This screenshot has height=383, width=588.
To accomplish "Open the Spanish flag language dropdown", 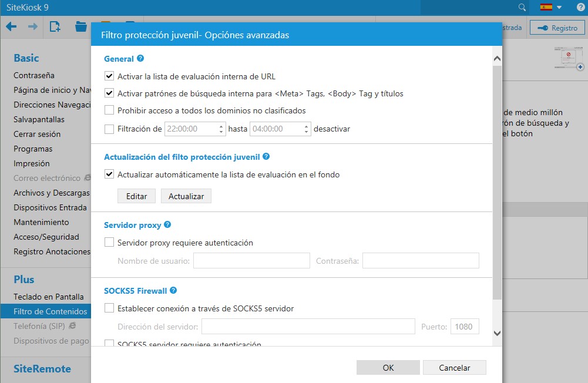I will pos(551,7).
